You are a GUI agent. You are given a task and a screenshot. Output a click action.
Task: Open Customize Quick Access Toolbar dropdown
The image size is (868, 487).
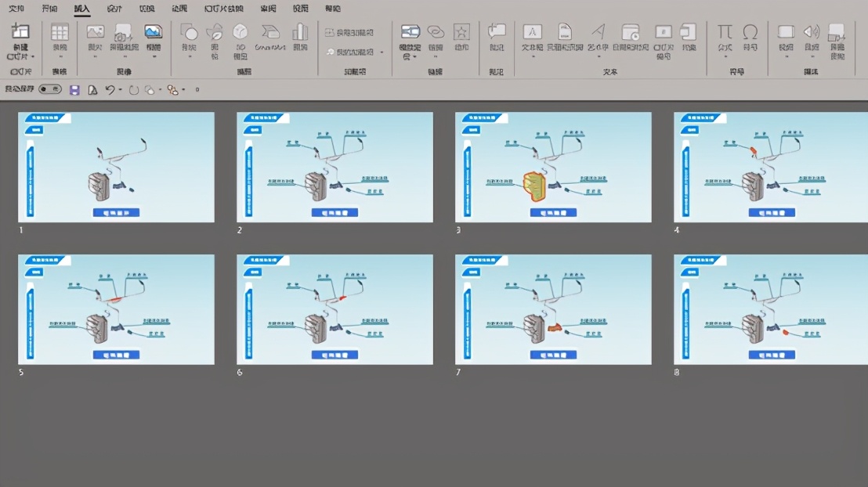(x=197, y=90)
